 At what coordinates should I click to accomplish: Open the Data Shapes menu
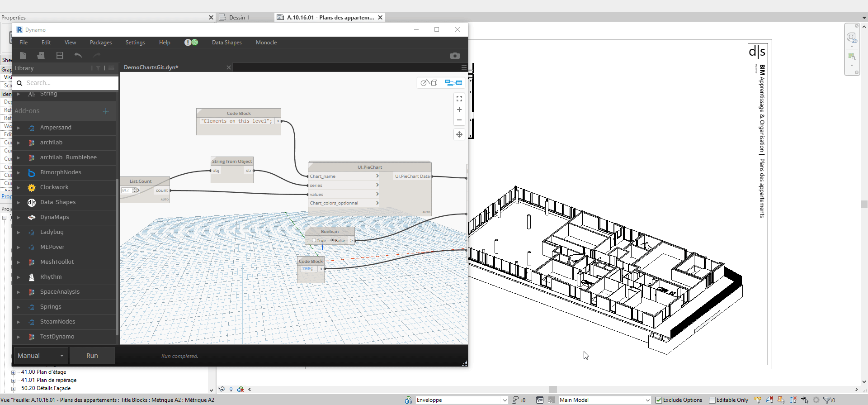(226, 43)
